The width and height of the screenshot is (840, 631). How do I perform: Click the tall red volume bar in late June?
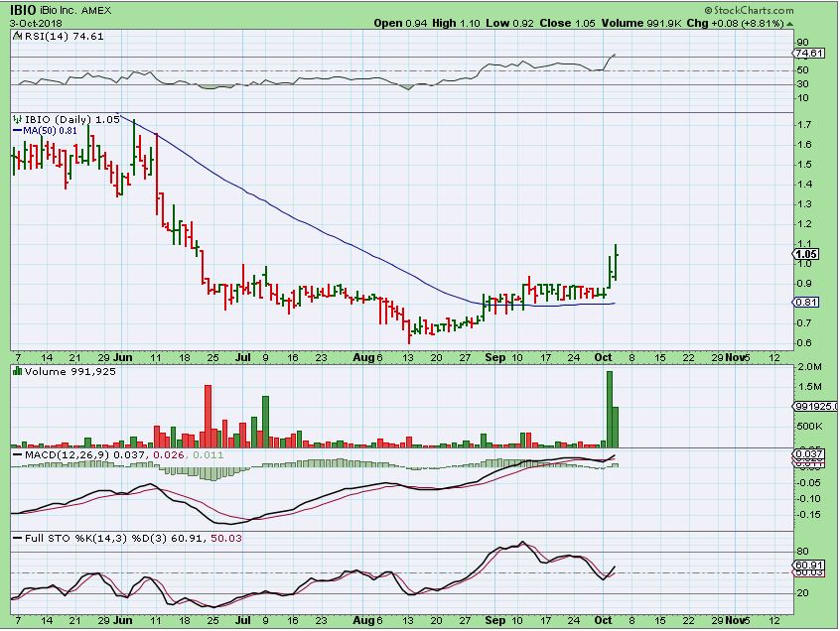click(209, 415)
